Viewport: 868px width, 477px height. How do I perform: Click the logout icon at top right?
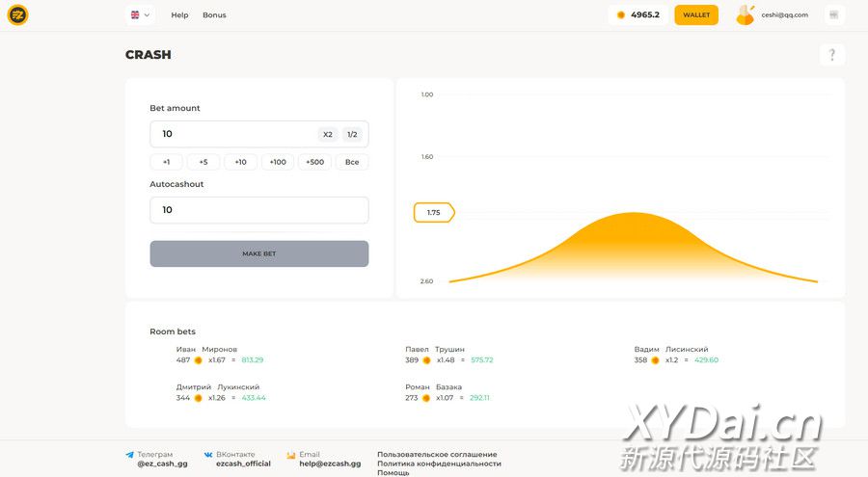pyautogui.click(x=833, y=15)
